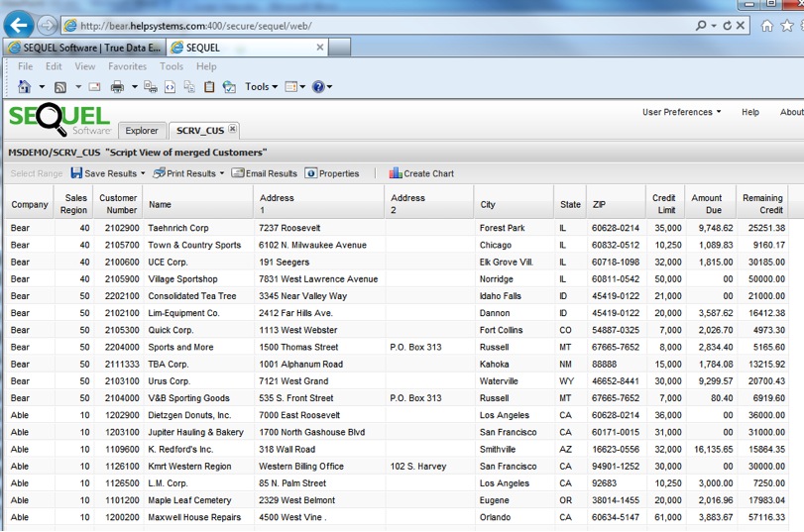The width and height of the screenshot is (804, 532).
Task: Sort by the Company column header
Action: pyautogui.click(x=29, y=204)
